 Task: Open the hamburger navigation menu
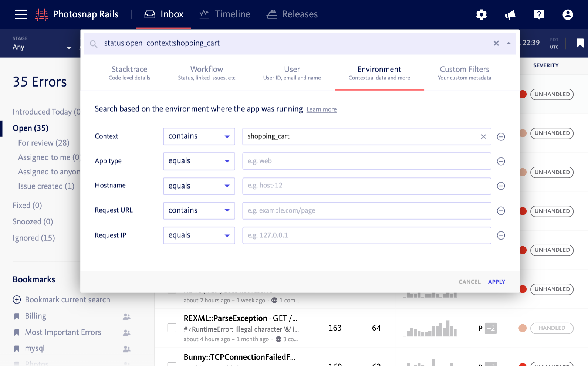click(21, 14)
